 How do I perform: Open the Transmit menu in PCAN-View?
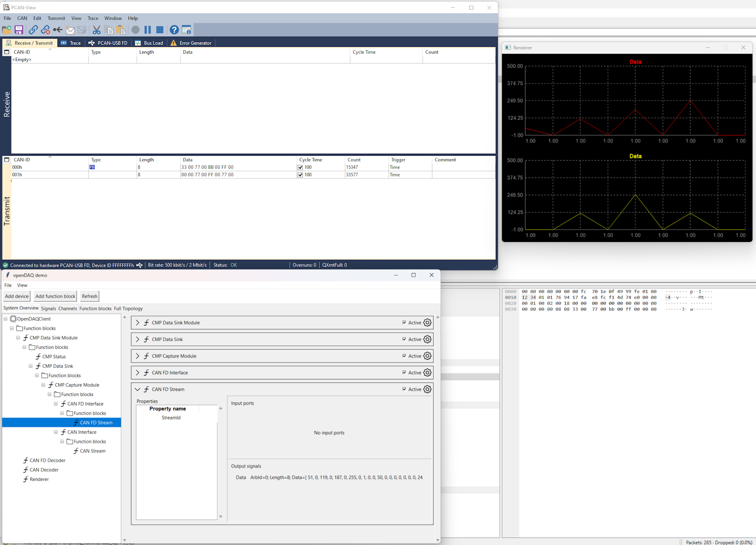[x=56, y=18]
